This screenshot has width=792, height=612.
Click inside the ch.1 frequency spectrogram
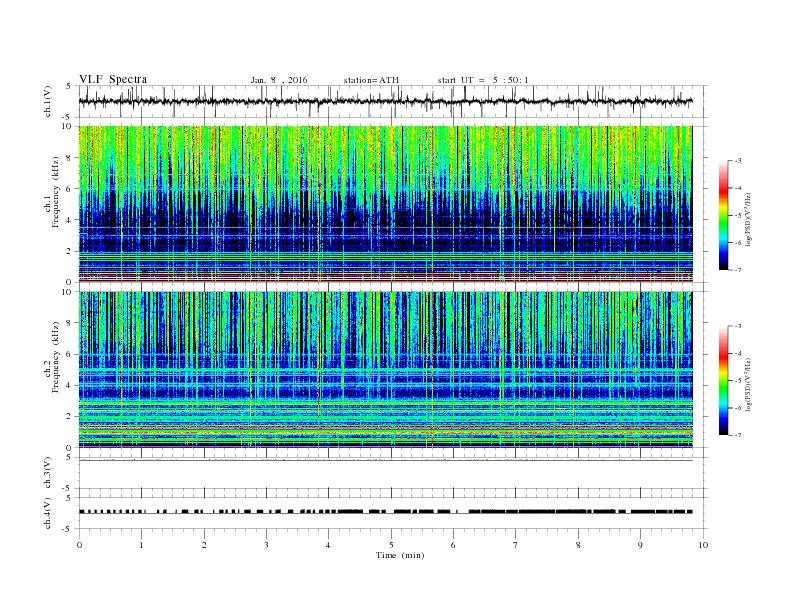tap(385, 204)
